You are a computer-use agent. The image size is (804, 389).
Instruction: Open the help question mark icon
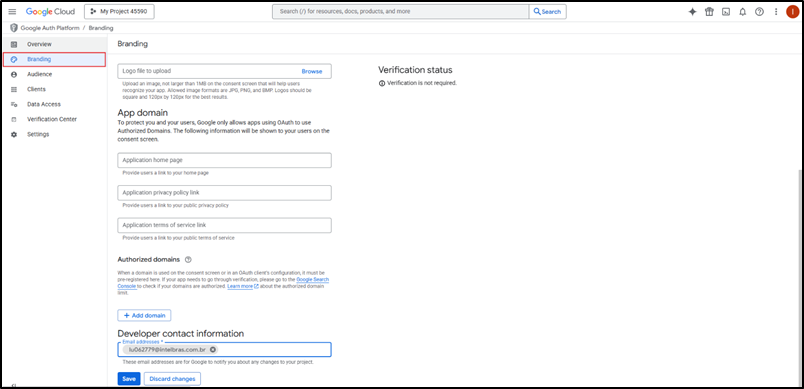coord(759,11)
